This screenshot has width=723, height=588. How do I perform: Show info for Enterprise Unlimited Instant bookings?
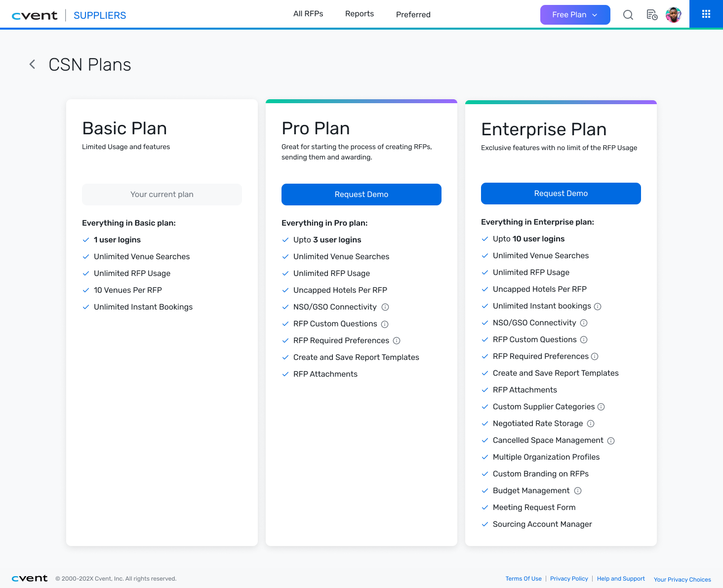coord(598,307)
